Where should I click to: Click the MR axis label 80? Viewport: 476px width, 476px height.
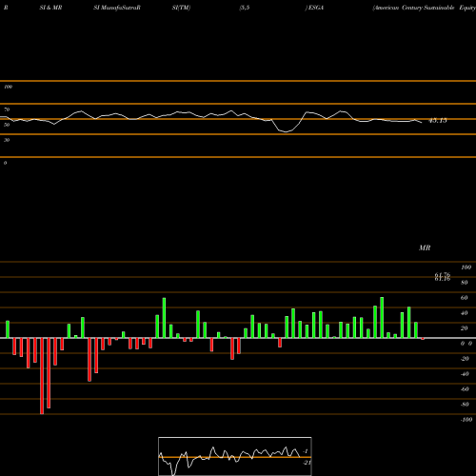(x=465, y=283)
